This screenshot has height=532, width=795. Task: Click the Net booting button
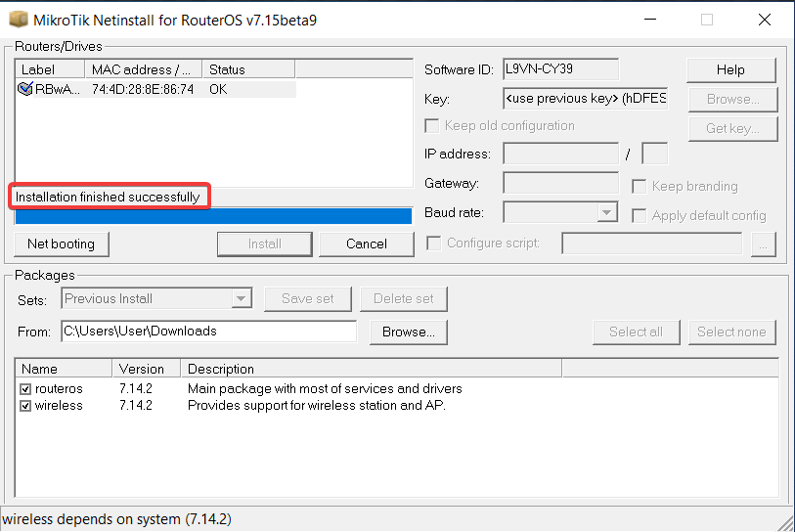coord(62,244)
